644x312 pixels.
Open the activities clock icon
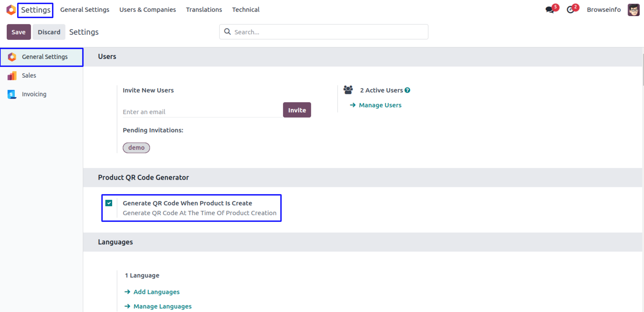click(570, 10)
